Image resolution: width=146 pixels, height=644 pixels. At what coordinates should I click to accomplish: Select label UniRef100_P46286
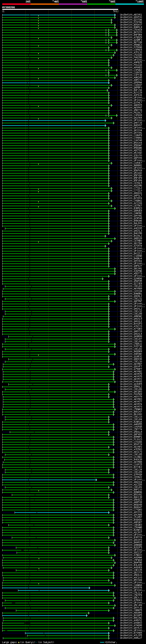click(x=131, y=58)
